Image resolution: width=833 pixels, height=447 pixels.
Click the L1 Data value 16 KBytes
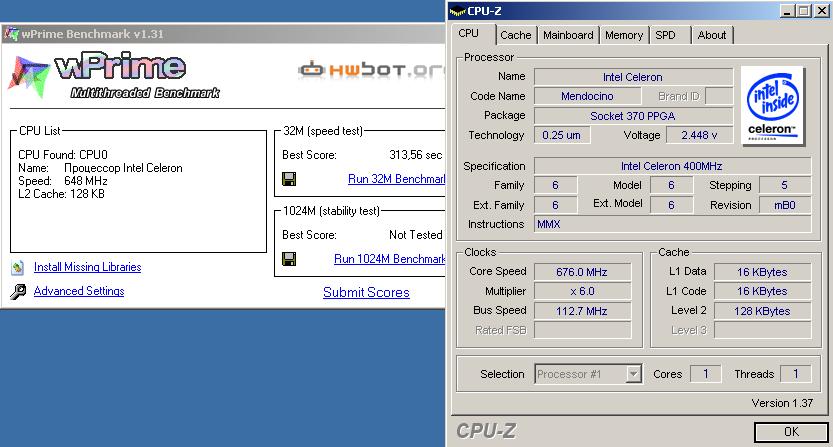(762, 272)
